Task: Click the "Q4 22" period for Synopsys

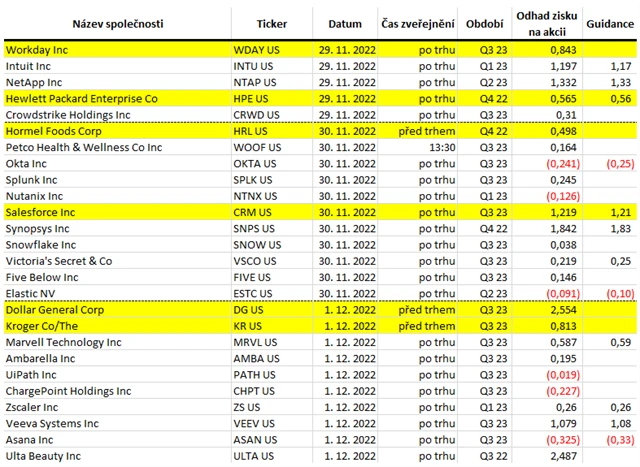Action: 493,229
